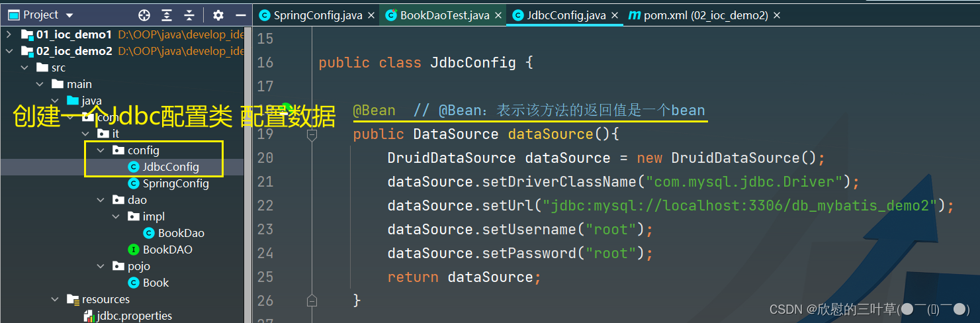Close the SpringConfig.java tab
The image size is (980, 323).
point(371,15)
